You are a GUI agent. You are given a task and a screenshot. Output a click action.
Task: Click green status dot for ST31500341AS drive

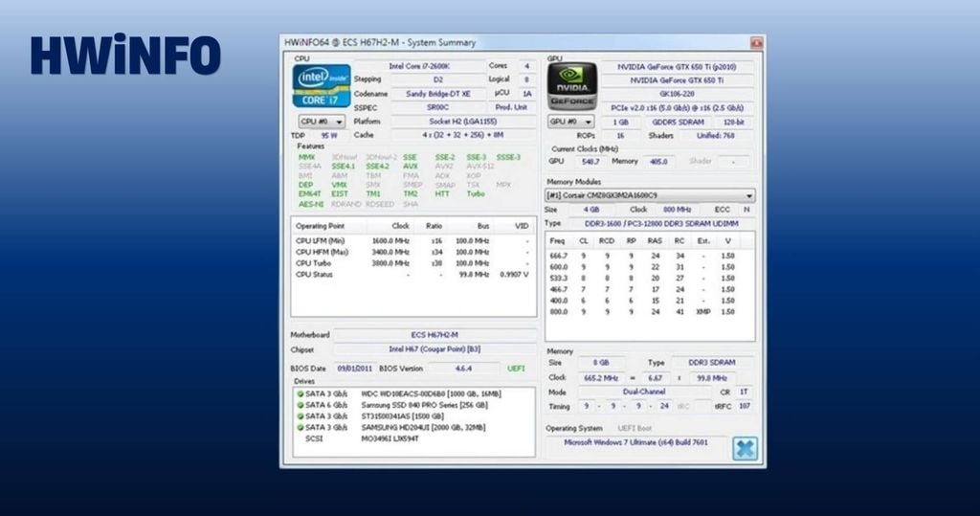pyautogui.click(x=301, y=416)
